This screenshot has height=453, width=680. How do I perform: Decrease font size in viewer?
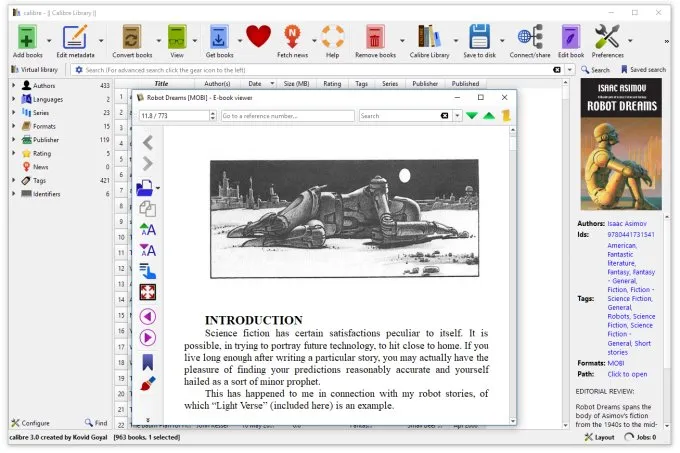pos(147,250)
